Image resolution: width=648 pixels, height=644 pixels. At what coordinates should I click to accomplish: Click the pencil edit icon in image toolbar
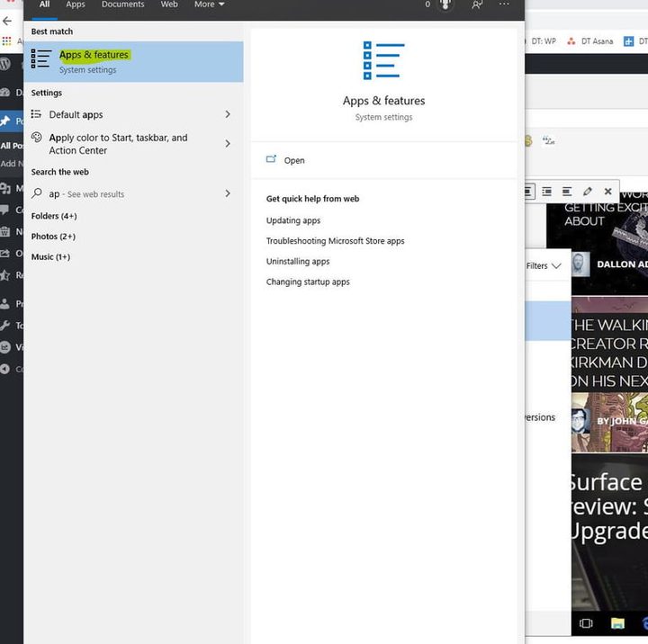pos(587,192)
